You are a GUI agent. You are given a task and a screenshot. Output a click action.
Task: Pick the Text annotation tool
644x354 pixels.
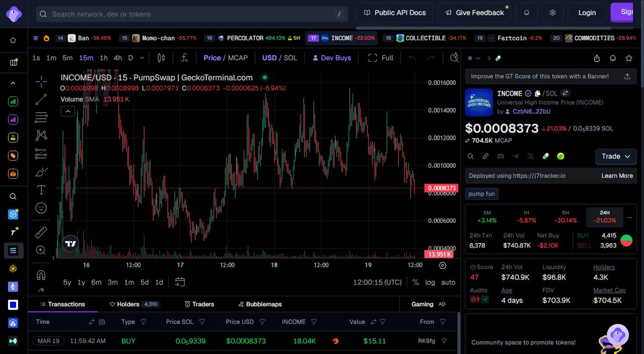(x=41, y=190)
